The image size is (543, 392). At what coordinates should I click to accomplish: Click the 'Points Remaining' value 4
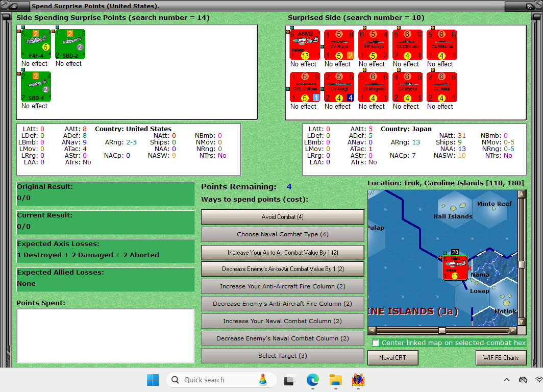coord(289,187)
